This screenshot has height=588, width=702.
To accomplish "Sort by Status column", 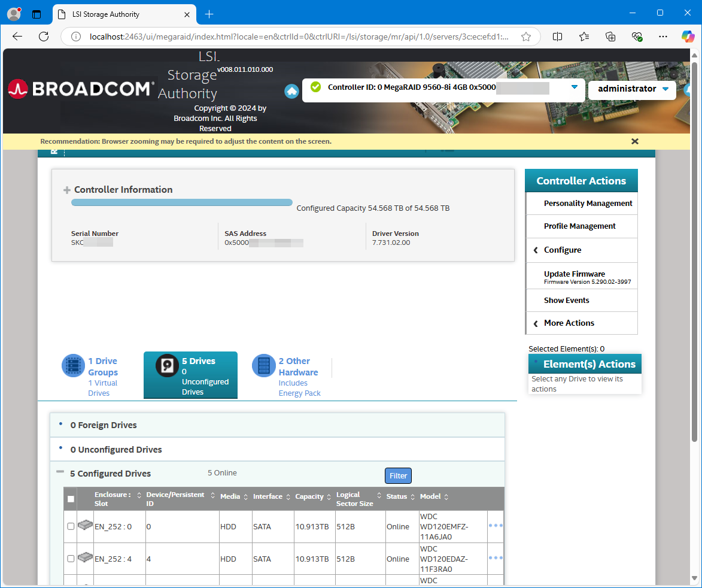I will (412, 497).
